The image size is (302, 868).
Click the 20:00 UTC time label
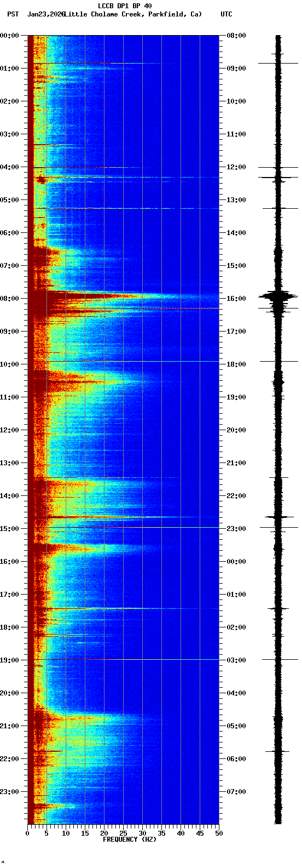pos(236,430)
